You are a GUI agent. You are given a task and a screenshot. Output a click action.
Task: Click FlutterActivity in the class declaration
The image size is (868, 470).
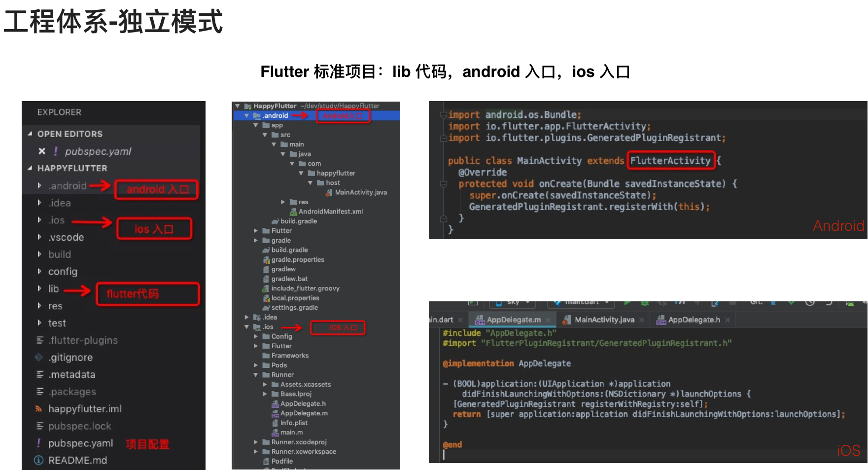pyautogui.click(x=670, y=161)
